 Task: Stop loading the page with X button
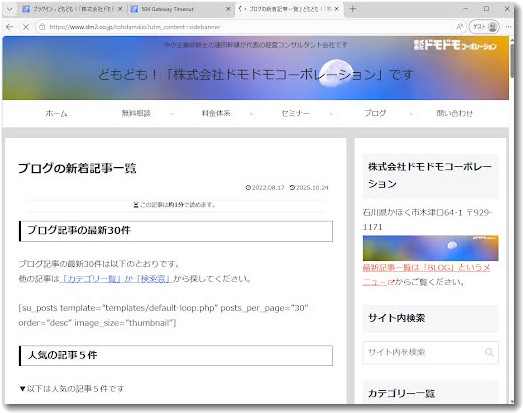point(26,27)
